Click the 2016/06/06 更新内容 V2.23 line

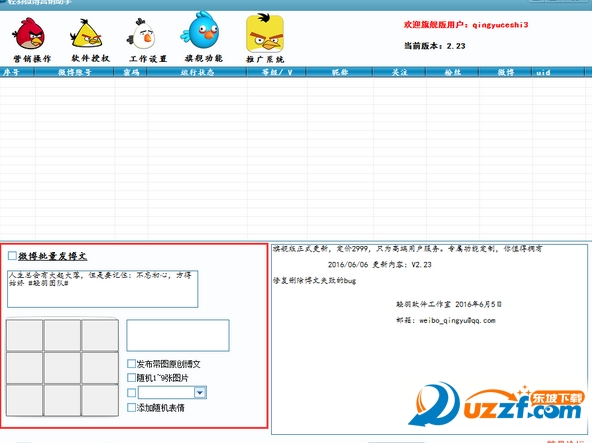click(379, 265)
